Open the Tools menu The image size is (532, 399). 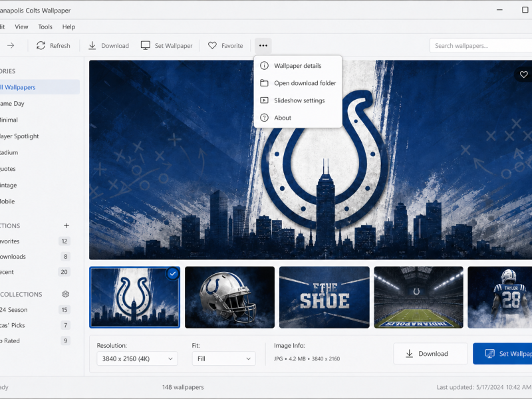click(x=45, y=27)
